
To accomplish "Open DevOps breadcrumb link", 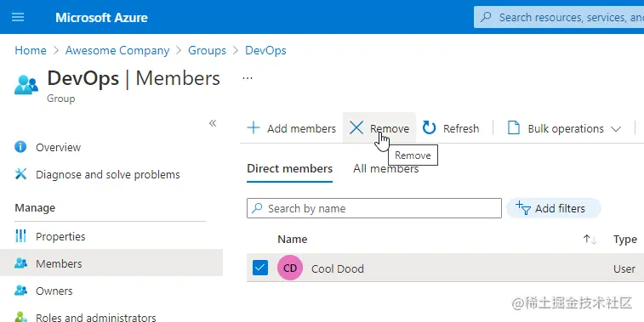I will tap(265, 50).
